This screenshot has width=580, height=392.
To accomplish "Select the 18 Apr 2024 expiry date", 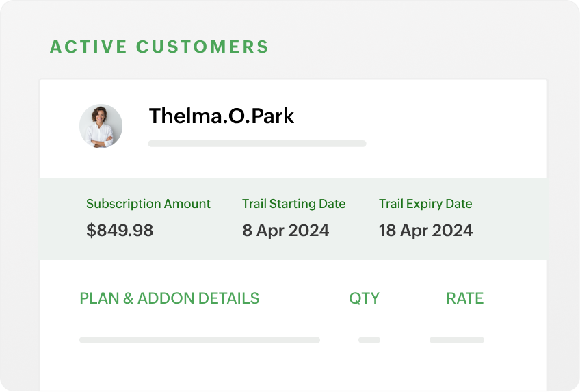I will click(x=425, y=231).
